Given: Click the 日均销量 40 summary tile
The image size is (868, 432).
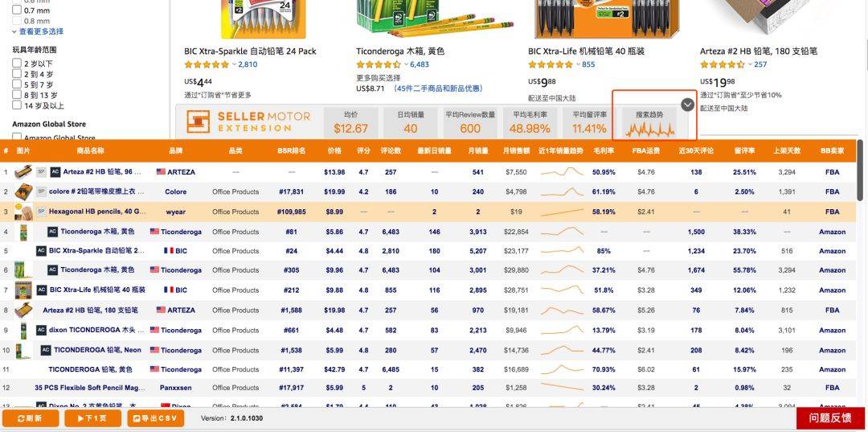Looking at the screenshot, I should click(x=410, y=122).
